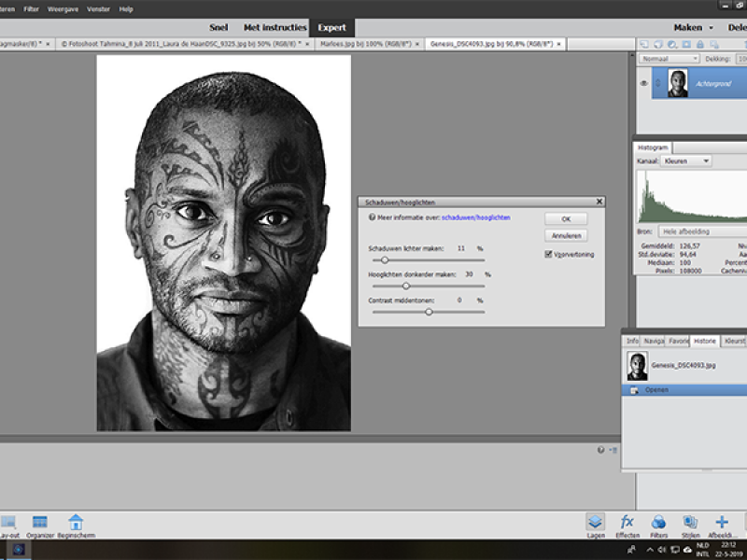Toggle the Voorvertoning checkbox
747x560 pixels.
(549, 254)
